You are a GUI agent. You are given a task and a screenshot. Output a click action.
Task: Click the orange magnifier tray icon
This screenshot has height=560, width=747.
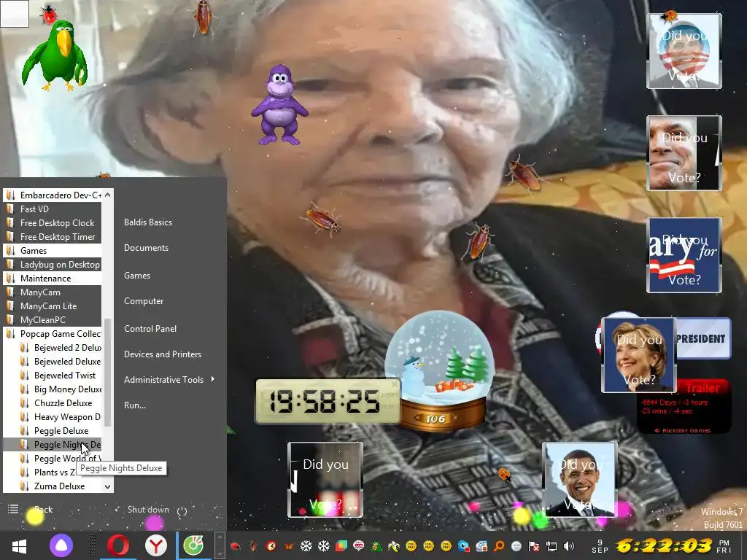point(499,546)
